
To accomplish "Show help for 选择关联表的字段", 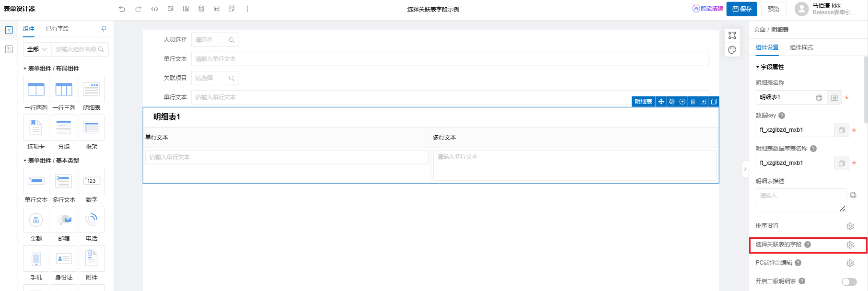I will [x=808, y=244].
